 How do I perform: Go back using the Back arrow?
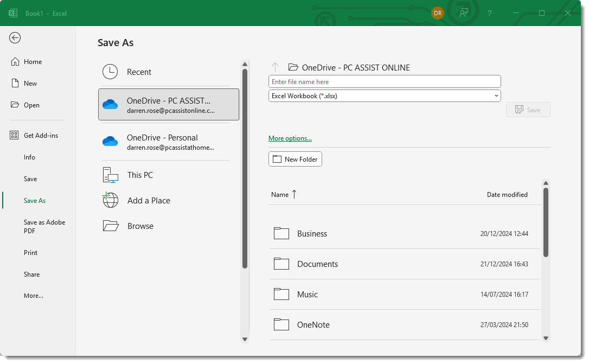tap(15, 38)
